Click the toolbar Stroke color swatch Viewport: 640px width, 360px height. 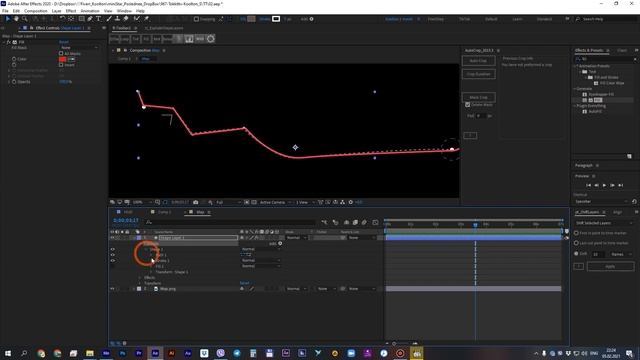click(276, 19)
